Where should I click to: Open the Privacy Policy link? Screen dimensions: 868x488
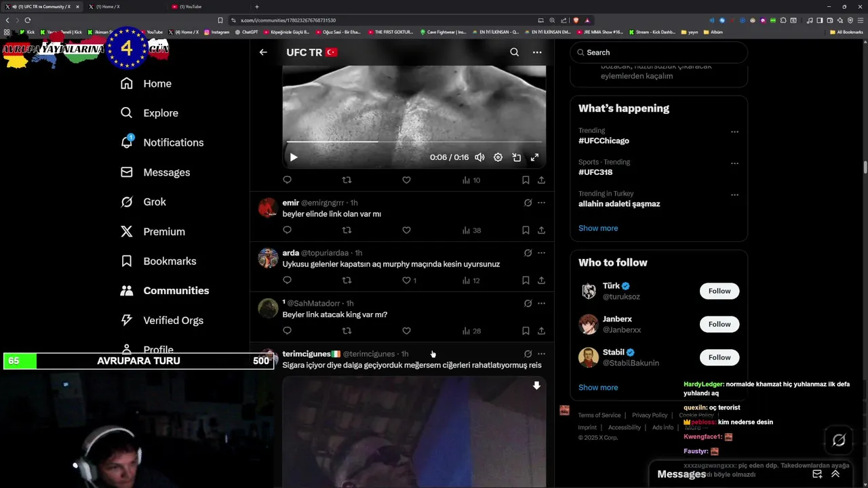point(650,415)
